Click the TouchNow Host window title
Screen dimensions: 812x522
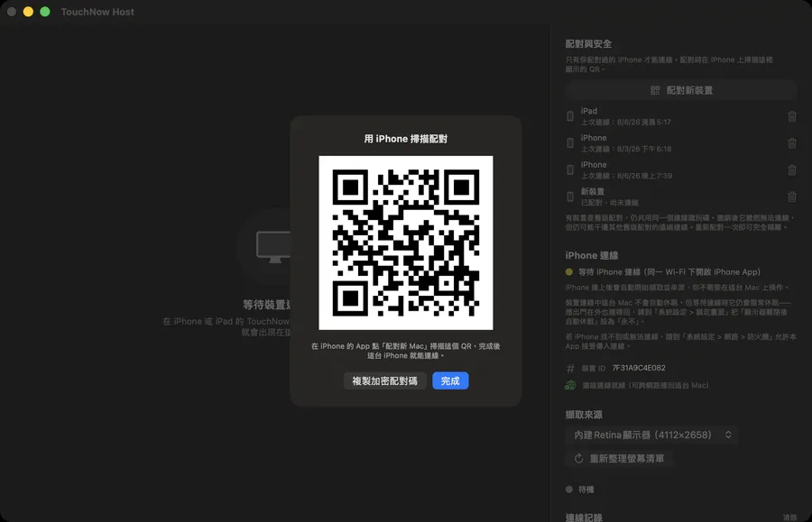click(x=97, y=12)
